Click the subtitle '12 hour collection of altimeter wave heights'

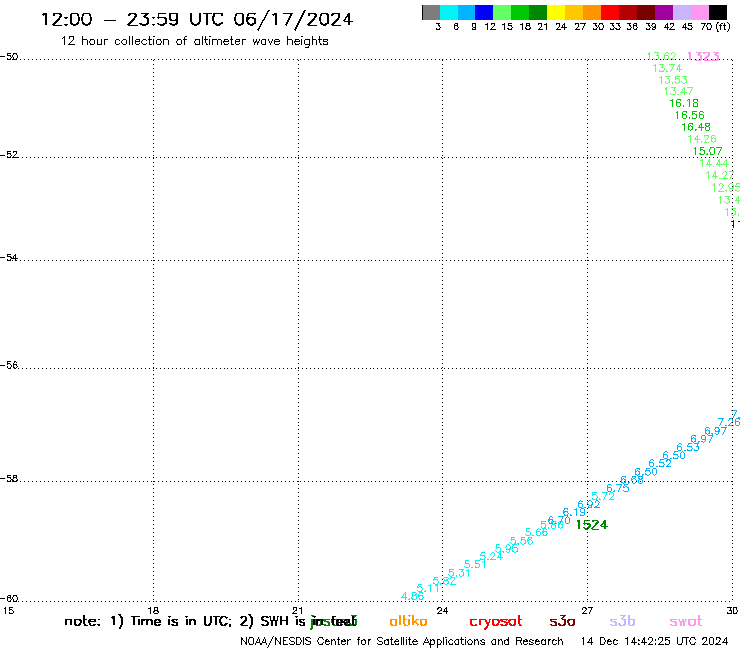pyautogui.click(x=194, y=41)
